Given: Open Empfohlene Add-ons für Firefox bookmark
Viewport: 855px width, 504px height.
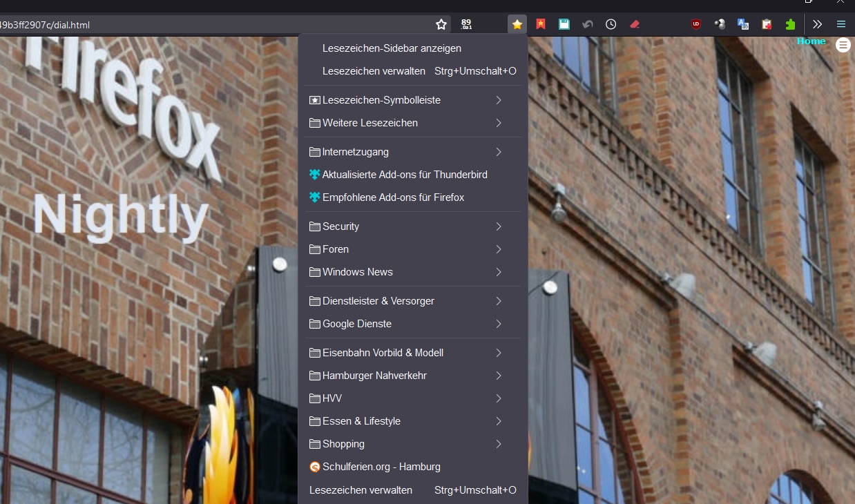Looking at the screenshot, I should [x=413, y=197].
